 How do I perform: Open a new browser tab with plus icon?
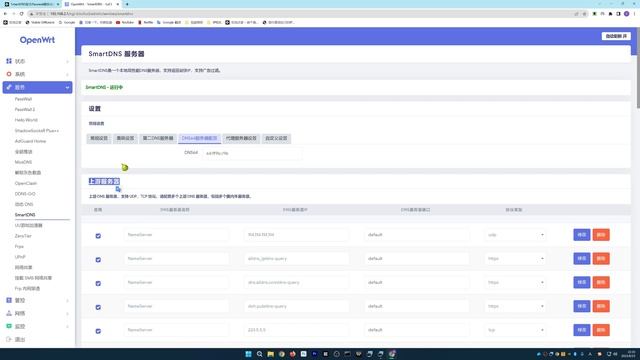pyautogui.click(x=127, y=4)
